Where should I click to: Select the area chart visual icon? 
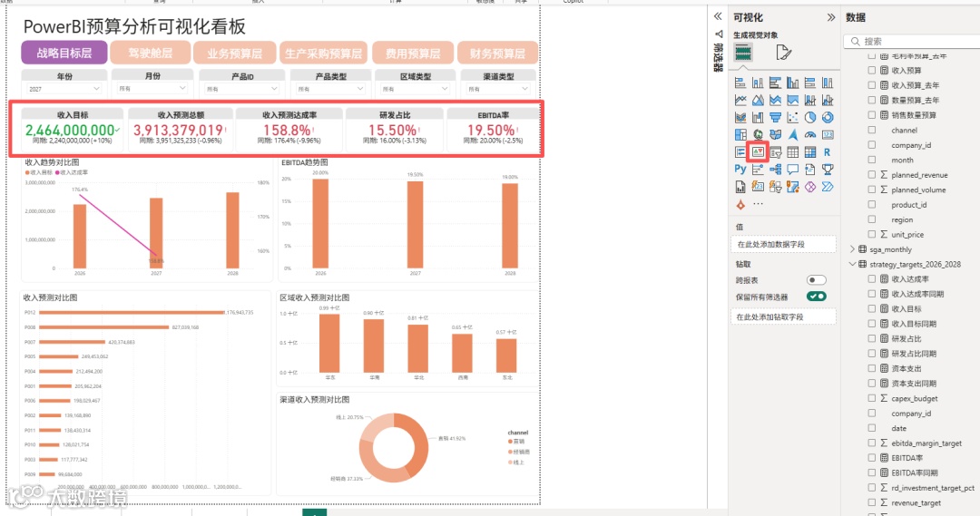coord(758,100)
